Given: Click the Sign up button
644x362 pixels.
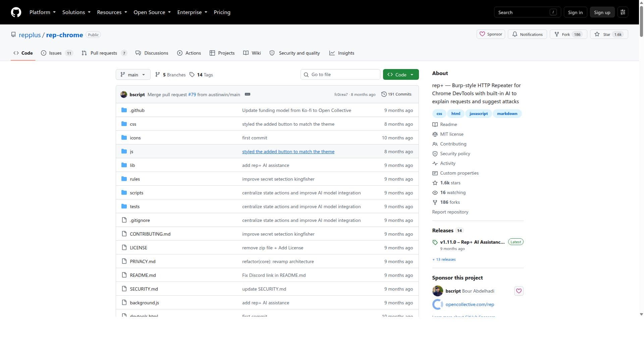Looking at the screenshot, I should pyautogui.click(x=602, y=12).
